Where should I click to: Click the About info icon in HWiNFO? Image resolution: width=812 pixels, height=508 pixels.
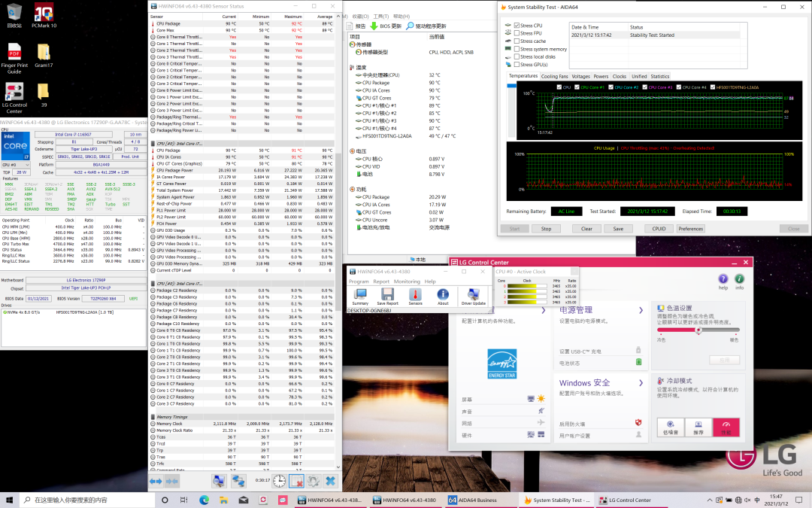(x=443, y=295)
